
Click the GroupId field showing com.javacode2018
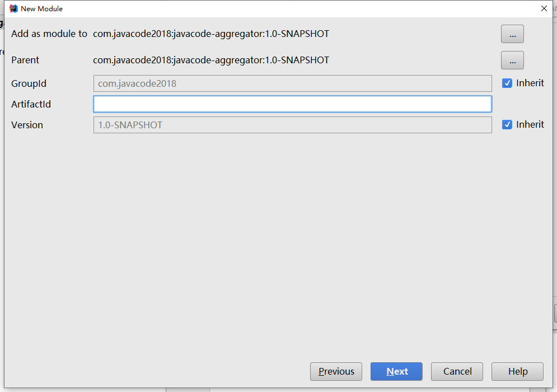[292, 83]
